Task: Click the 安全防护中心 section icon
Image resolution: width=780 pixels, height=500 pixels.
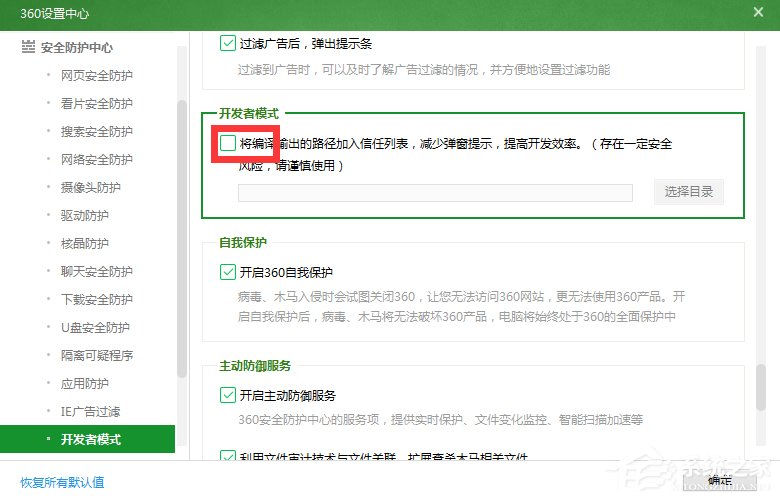Action: [28, 47]
